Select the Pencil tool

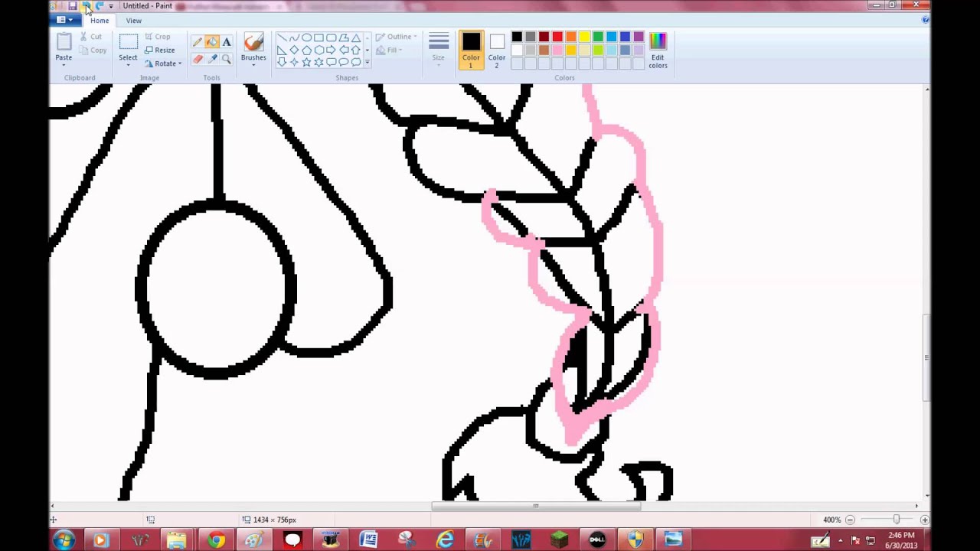(x=198, y=42)
